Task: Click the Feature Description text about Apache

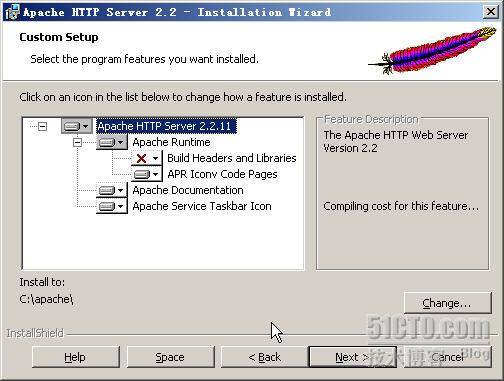Action: point(396,141)
